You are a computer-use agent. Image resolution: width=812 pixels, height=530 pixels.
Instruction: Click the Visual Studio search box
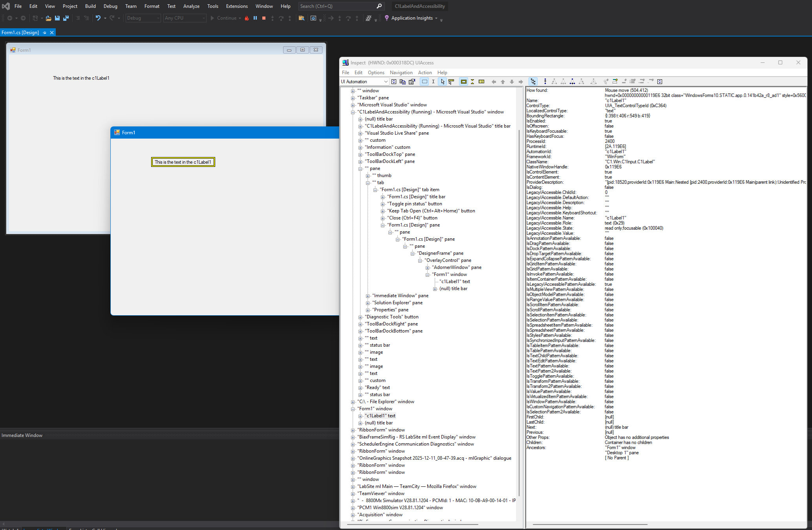338,6
